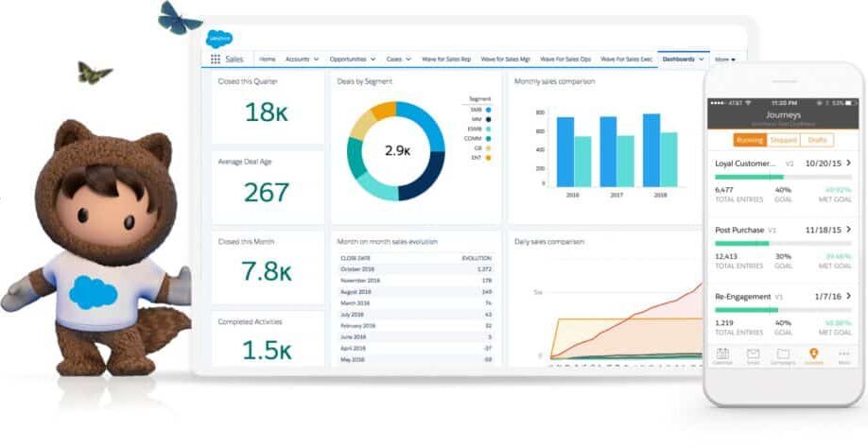868x448 pixels.
Task: Click the SMB segment legend dot
Action: coord(488,110)
